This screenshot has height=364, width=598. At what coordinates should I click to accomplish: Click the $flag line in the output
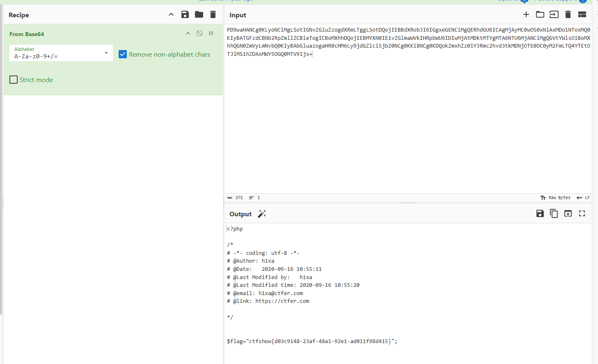[312, 341]
